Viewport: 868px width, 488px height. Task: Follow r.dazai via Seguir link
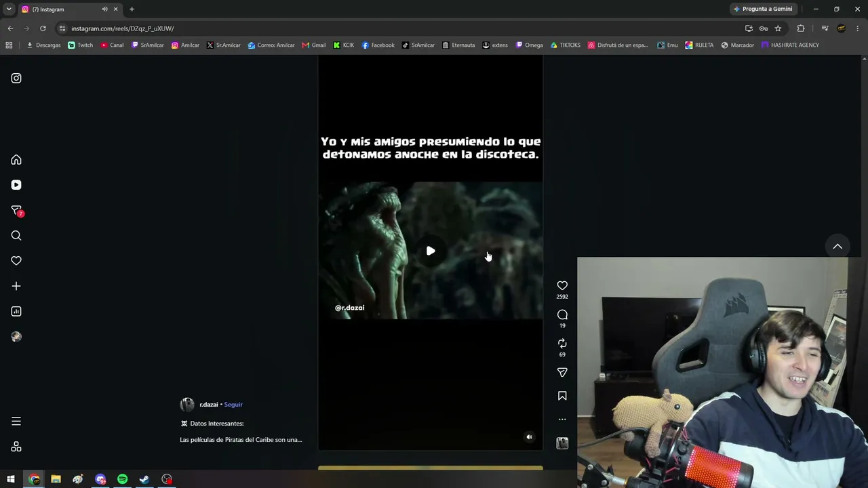pos(233,405)
